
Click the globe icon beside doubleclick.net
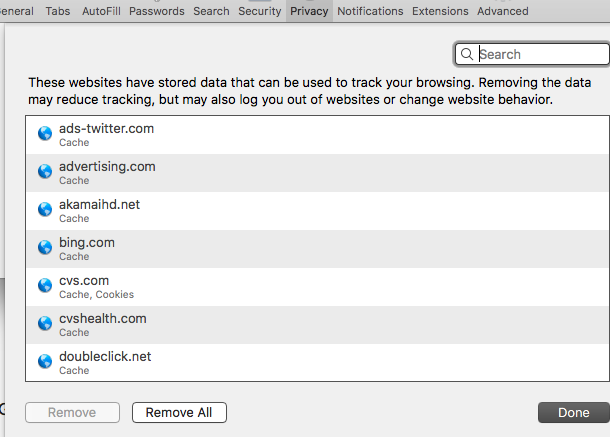pos(44,362)
